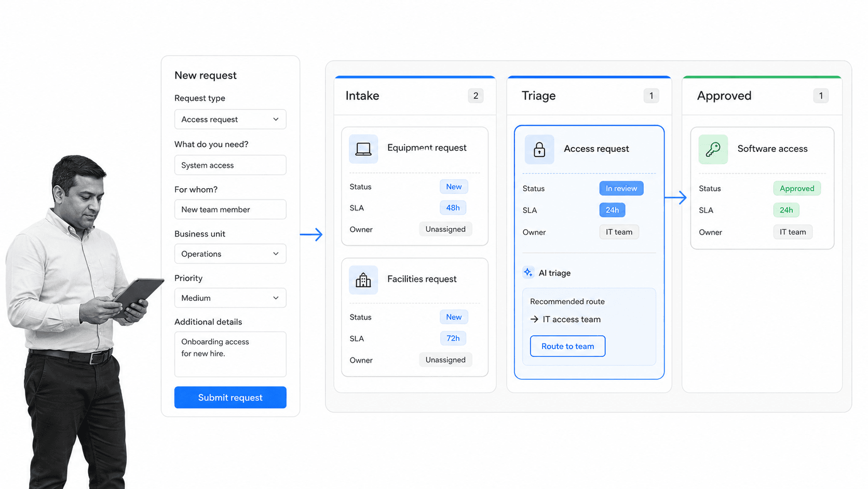The height and width of the screenshot is (489, 868).
Task: Click the In review status badge
Action: (621, 188)
